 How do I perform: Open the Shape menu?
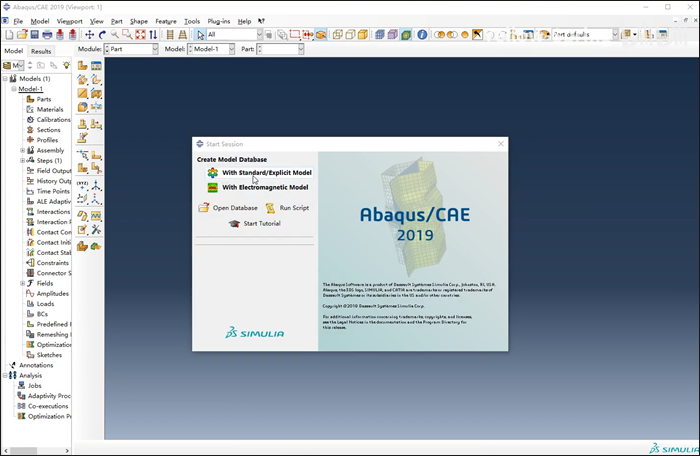[139, 21]
